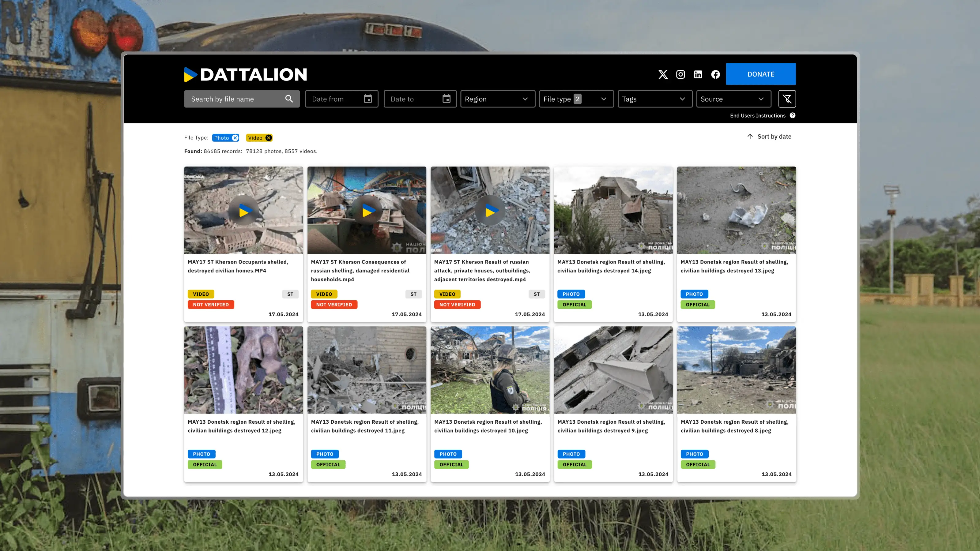Toggle the Sort by date order
This screenshot has width=980, height=551.
click(x=768, y=136)
